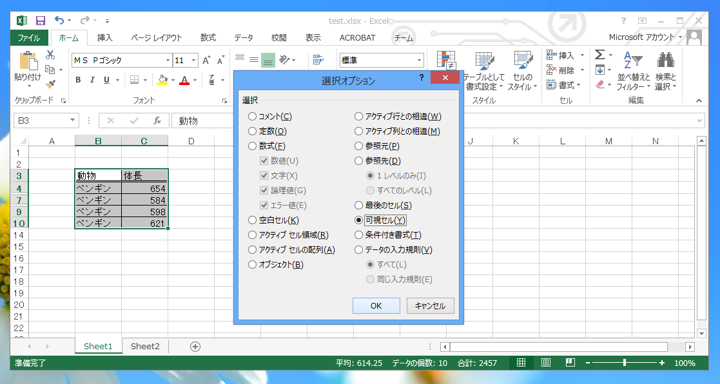The height and width of the screenshot is (384, 720).
Task: Click the Cut scissors icon
Action: [50, 55]
